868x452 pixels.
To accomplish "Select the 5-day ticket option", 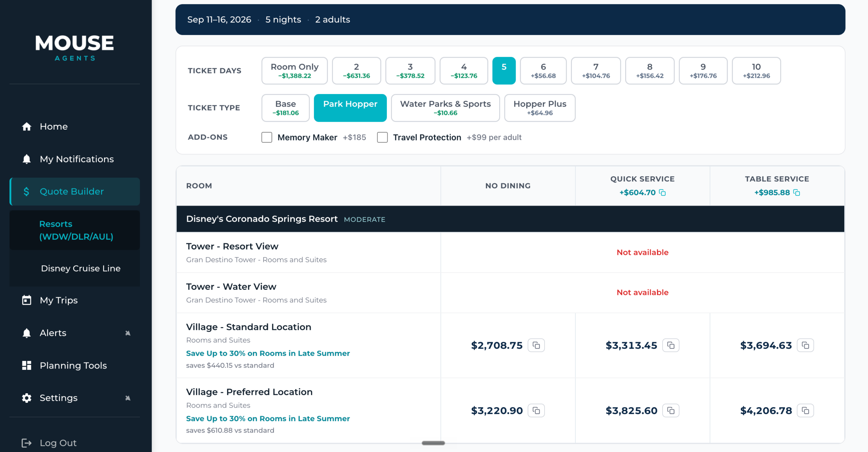I will (504, 71).
